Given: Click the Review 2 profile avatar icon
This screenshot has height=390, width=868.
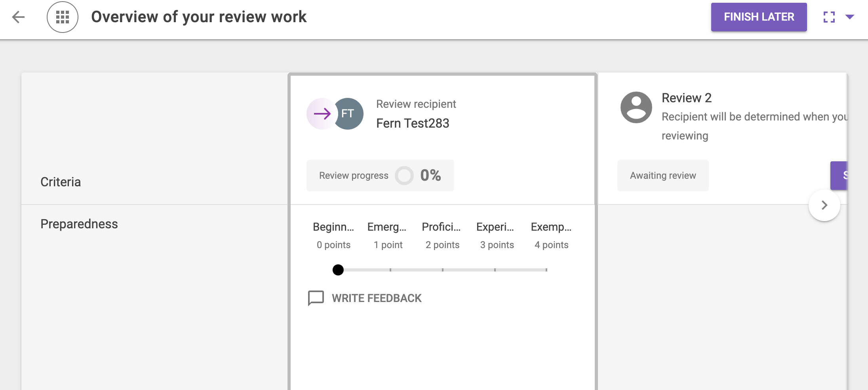Looking at the screenshot, I should click(636, 107).
